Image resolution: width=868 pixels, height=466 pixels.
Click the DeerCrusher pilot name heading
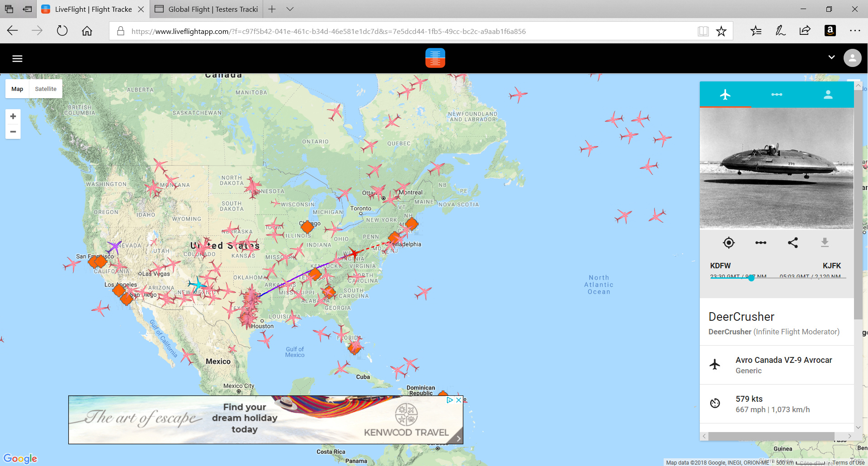[741, 317]
